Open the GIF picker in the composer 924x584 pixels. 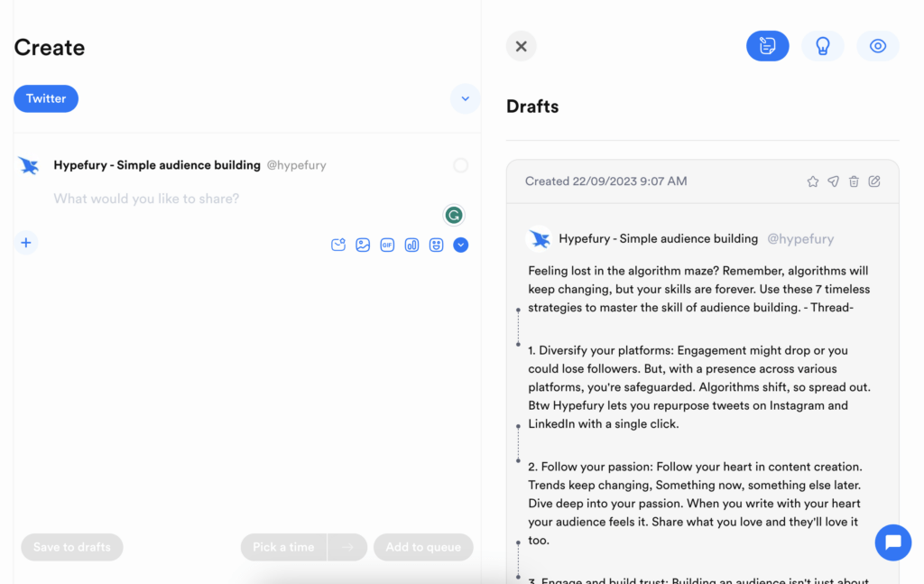click(x=387, y=245)
